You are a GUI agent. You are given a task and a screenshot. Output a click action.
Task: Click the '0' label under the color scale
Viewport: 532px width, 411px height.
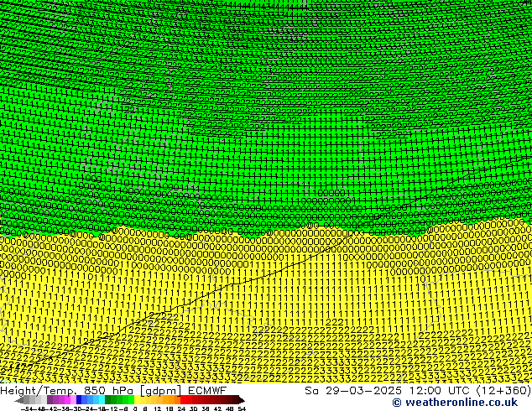point(135,408)
